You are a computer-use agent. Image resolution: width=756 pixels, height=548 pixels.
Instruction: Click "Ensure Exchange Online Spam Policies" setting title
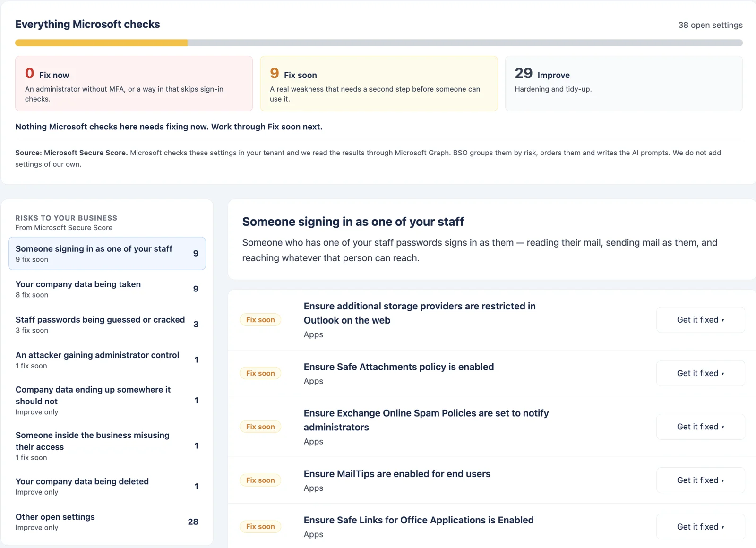point(426,420)
